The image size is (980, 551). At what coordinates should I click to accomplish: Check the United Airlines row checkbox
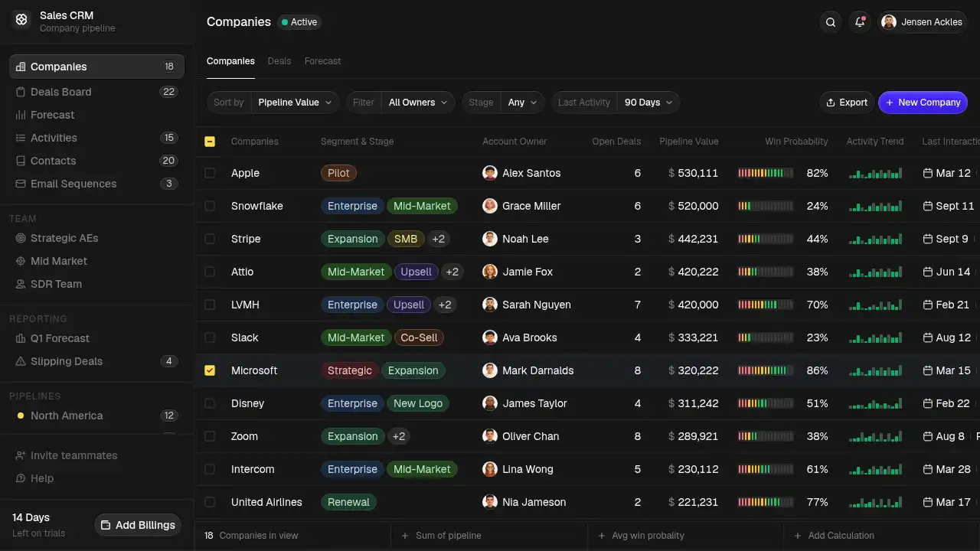210,502
